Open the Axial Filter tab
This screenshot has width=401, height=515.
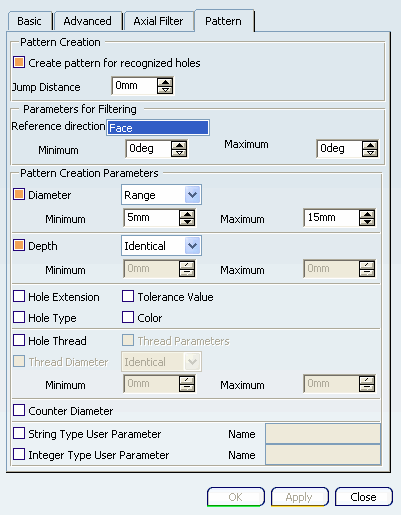click(x=158, y=21)
